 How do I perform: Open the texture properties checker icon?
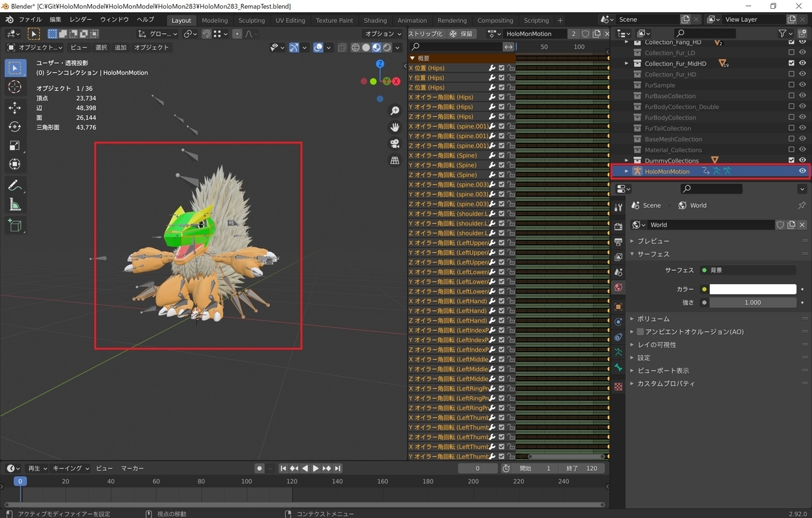pyautogui.click(x=618, y=387)
